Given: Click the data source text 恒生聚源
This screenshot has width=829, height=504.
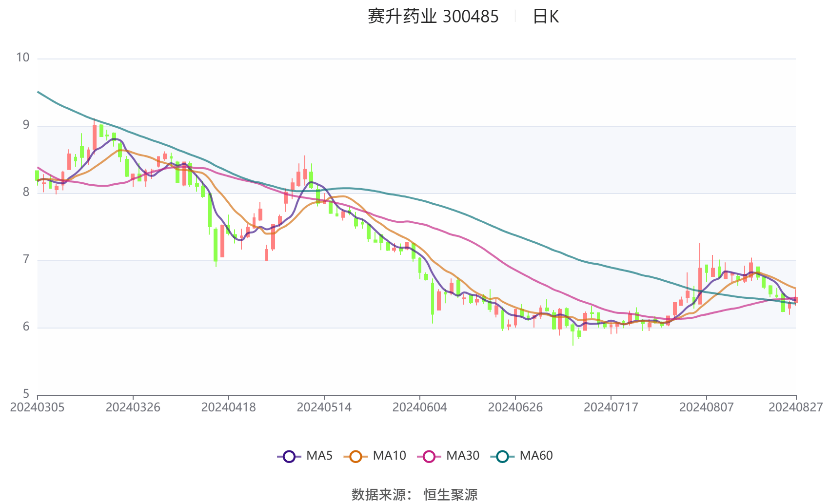Looking at the screenshot, I should (x=451, y=495).
